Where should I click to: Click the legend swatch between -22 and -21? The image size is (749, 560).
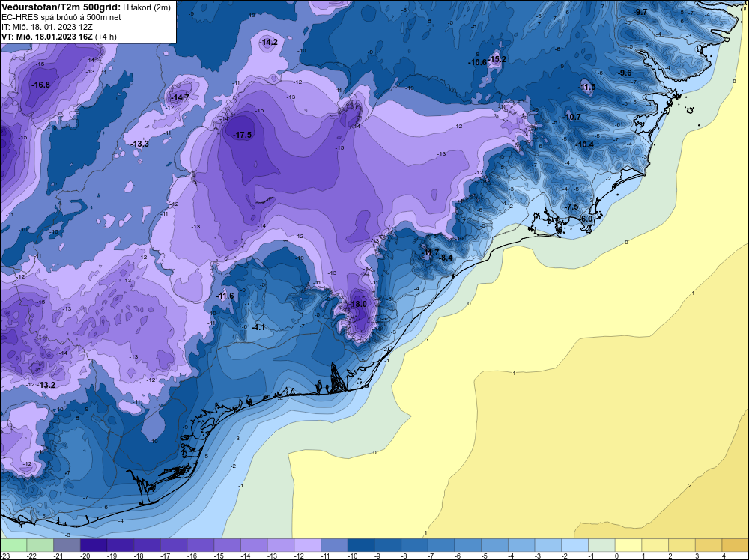(x=40, y=545)
